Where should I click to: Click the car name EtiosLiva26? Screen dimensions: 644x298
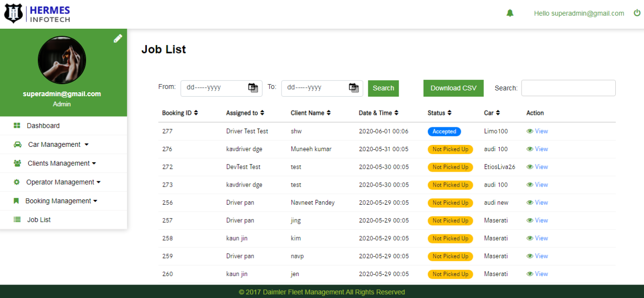click(500, 167)
